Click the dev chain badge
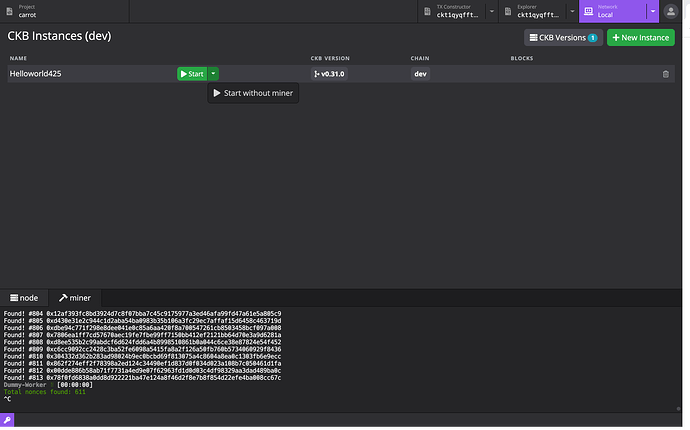The width and height of the screenshot is (690, 430). pyautogui.click(x=420, y=74)
